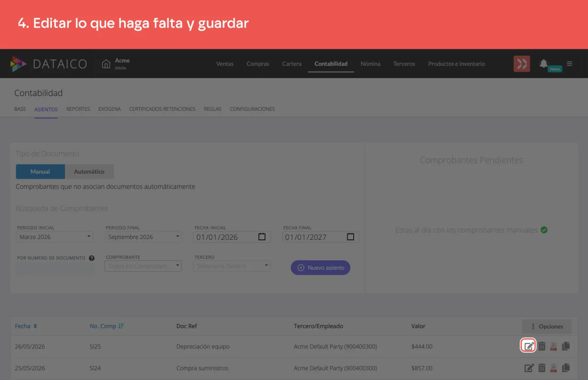Click the red double-arrow icon in header

(522, 64)
